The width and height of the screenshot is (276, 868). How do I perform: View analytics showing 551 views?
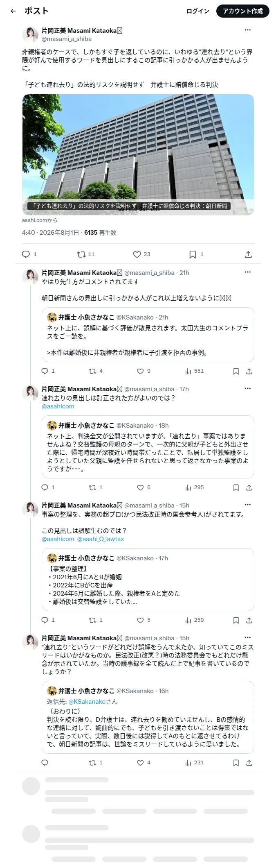point(194,371)
